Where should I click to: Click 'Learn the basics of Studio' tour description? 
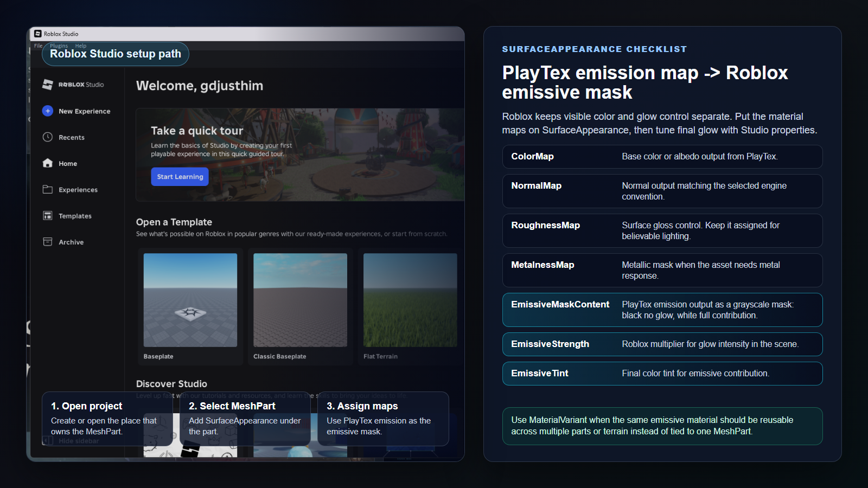(221, 150)
